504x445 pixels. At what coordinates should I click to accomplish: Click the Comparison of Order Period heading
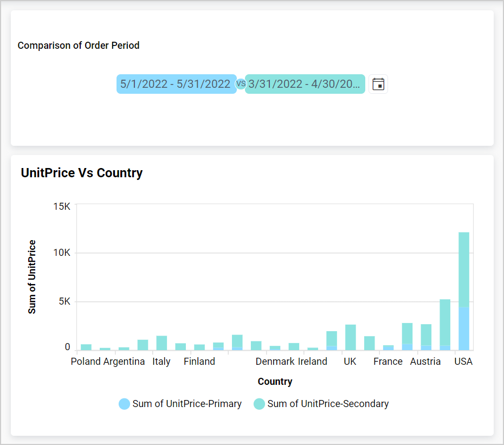point(79,46)
